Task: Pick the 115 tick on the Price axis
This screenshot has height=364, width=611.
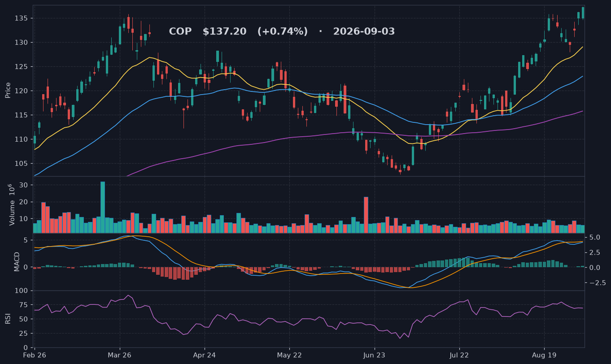Action: click(22, 115)
